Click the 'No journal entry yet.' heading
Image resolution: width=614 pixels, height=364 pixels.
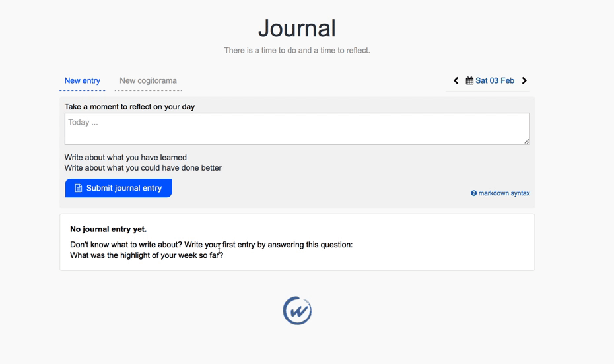pos(108,229)
